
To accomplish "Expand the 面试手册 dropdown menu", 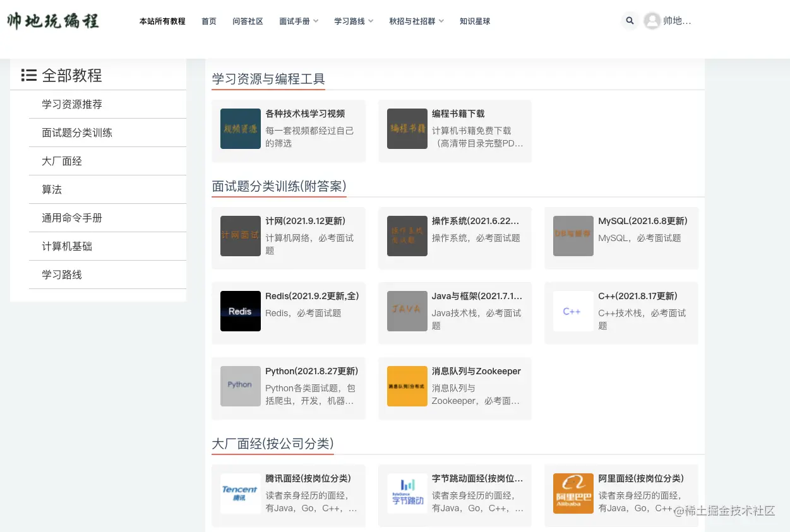I will click(x=299, y=21).
